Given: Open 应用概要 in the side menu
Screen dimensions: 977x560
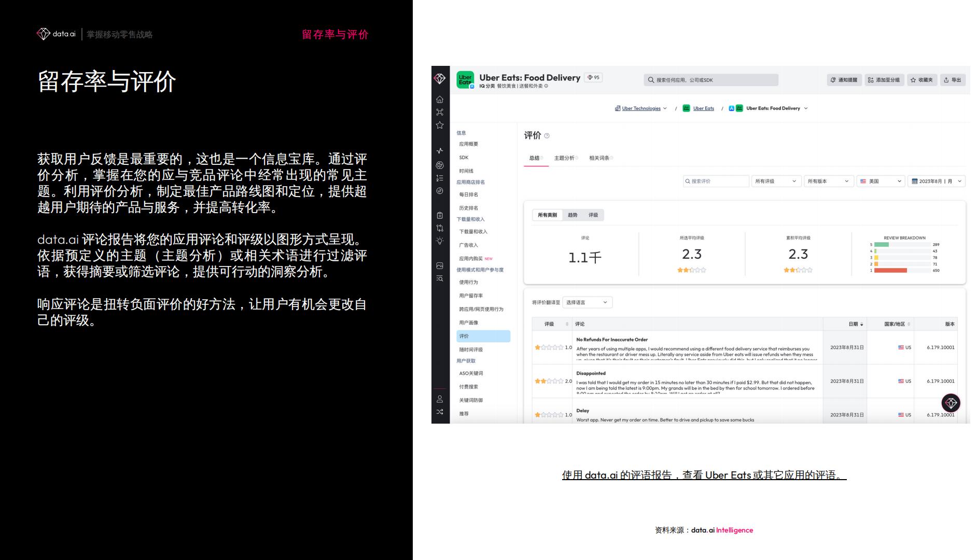Looking at the screenshot, I should coord(468,144).
